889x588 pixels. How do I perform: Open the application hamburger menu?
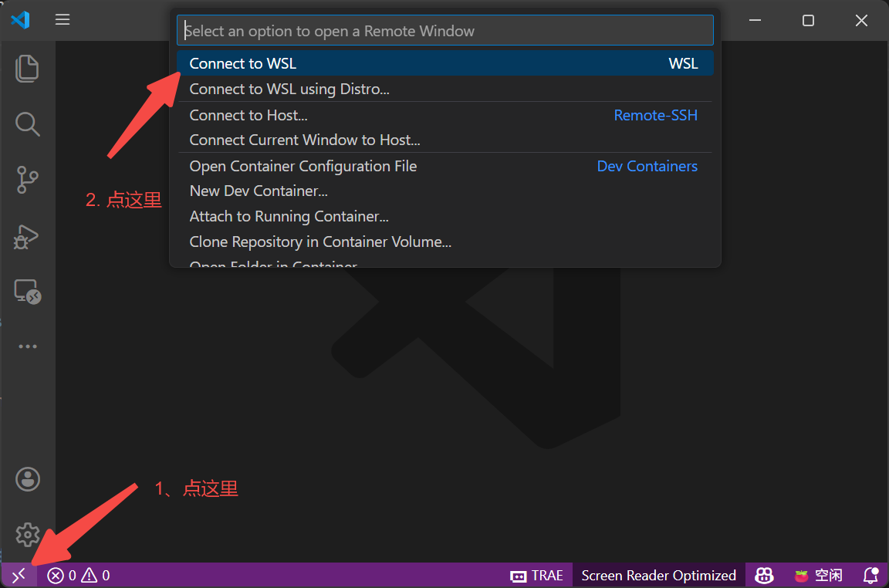coord(62,19)
